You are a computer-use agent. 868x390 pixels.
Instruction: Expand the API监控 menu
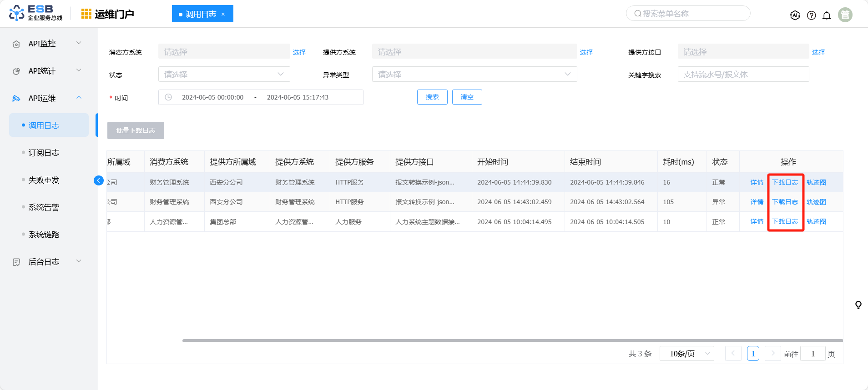49,44
